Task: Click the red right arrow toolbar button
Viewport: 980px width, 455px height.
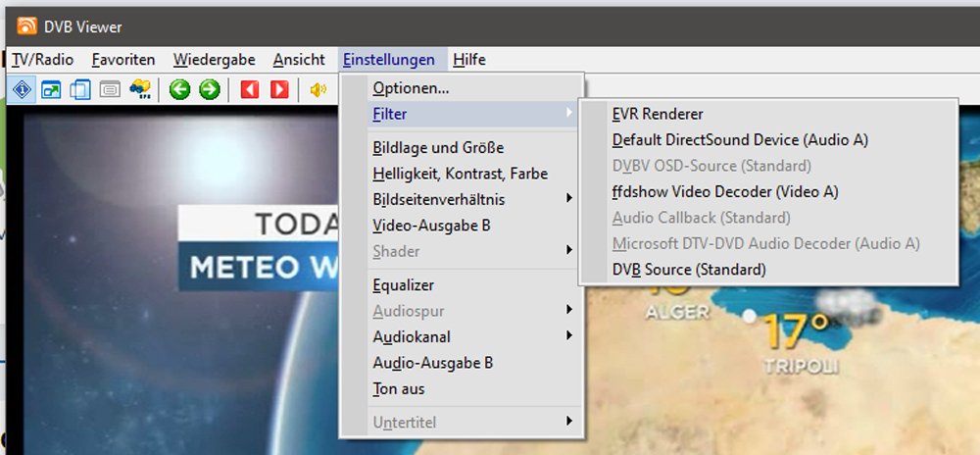Action: coord(279,90)
